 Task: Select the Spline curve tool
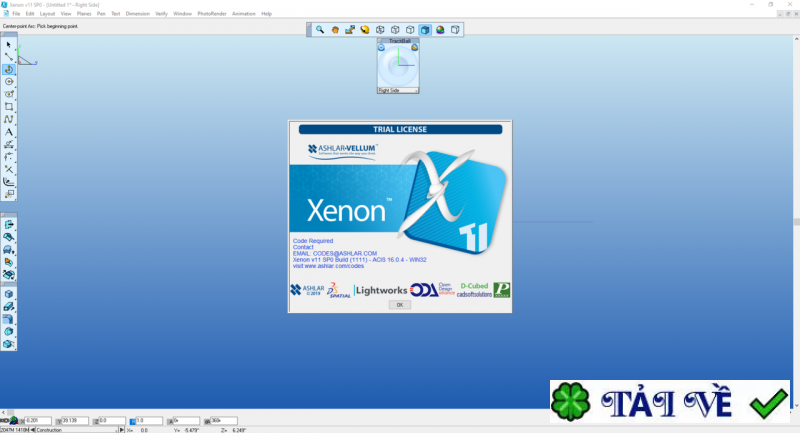(9, 119)
